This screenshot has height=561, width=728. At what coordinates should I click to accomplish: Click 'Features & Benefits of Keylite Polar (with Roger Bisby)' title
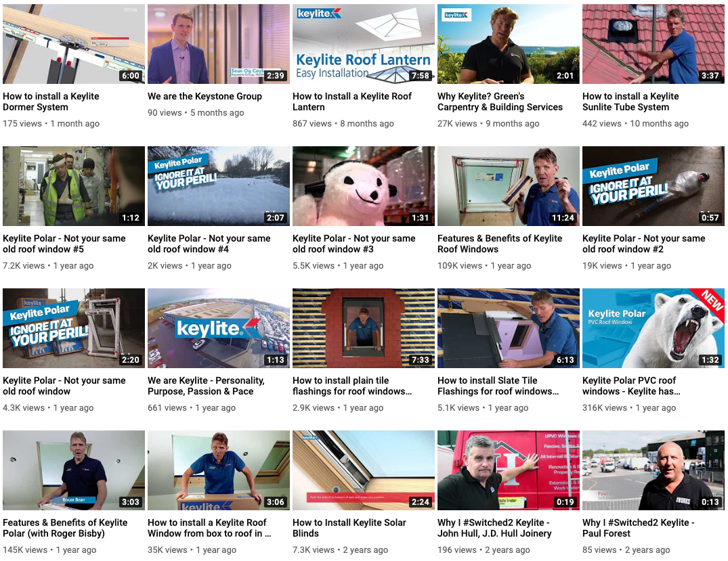[65, 528]
